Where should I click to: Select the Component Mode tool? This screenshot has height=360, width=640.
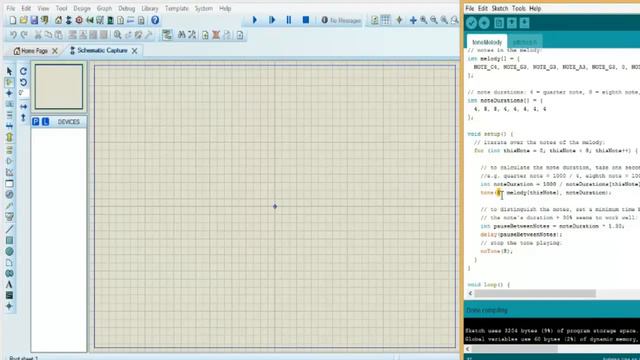(9, 82)
